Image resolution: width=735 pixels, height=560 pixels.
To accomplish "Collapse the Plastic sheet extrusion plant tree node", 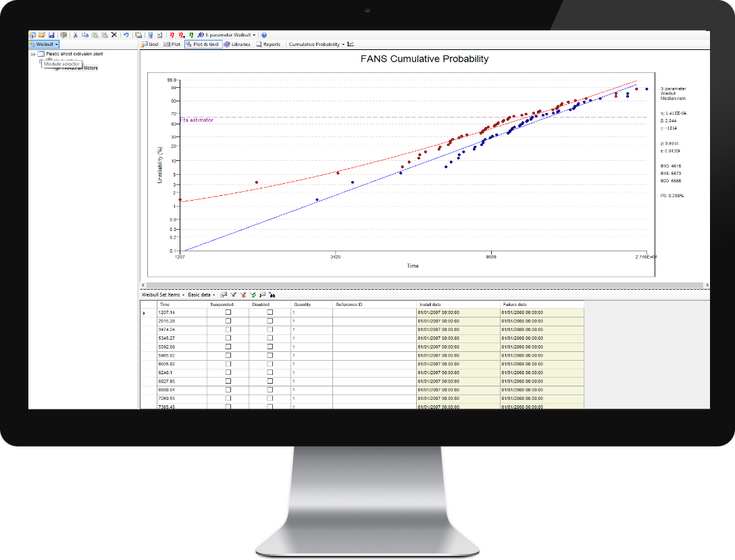I will [33, 53].
